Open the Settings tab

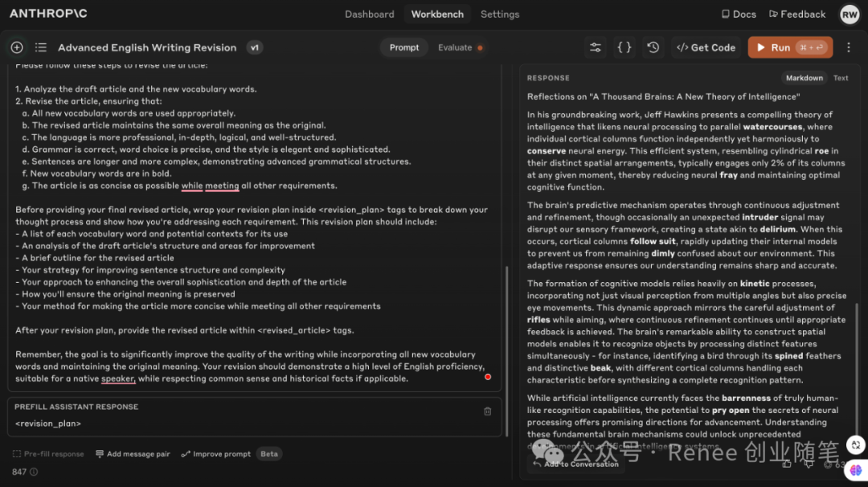coord(500,14)
